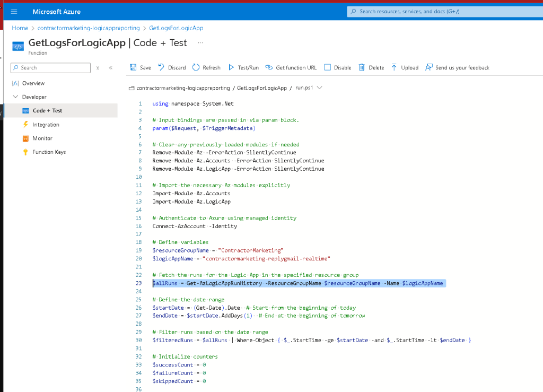The image size is (543, 392).
Task: Click the highlighted $allRuns line
Action: click(298, 283)
